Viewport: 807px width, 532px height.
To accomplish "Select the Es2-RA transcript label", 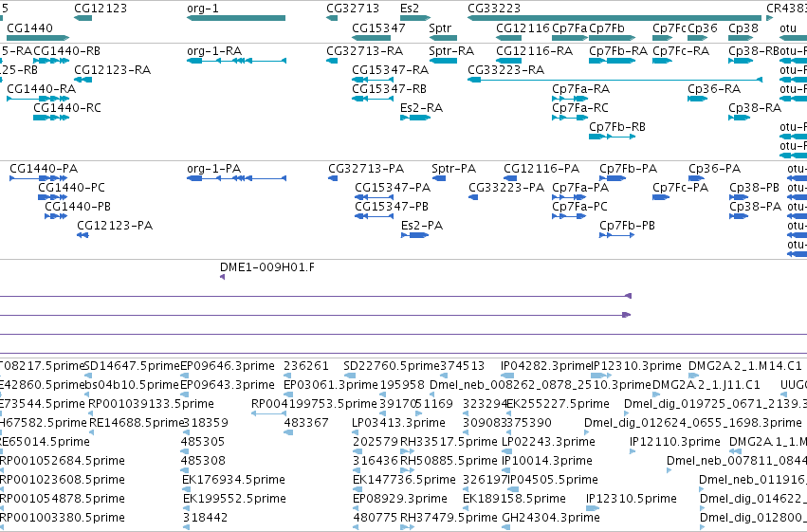I will [x=421, y=108].
